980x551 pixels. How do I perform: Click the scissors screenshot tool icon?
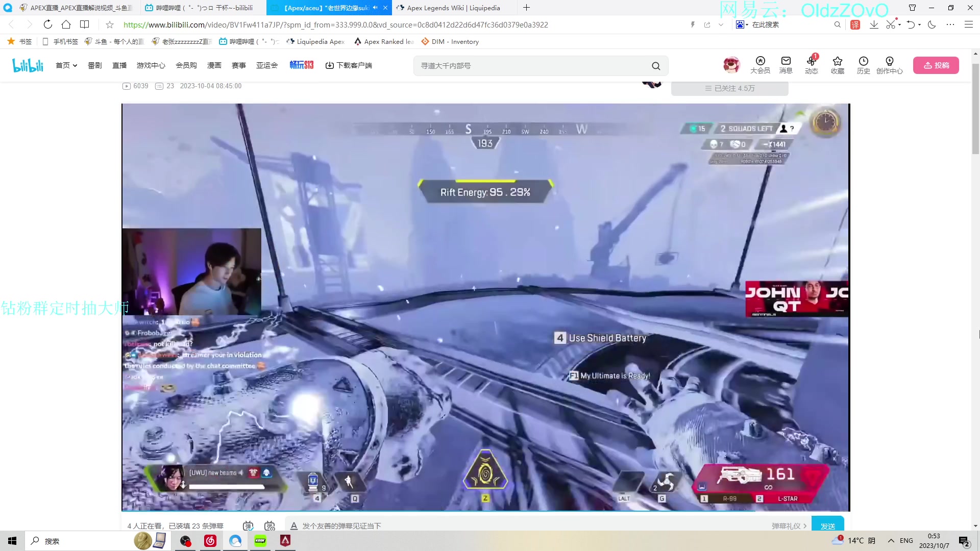(891, 24)
